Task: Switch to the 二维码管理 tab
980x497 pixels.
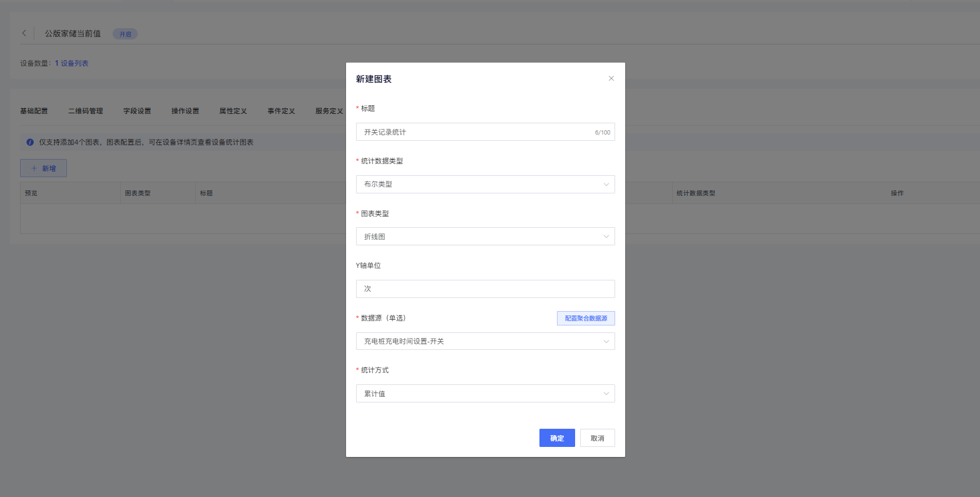Action: pos(86,111)
